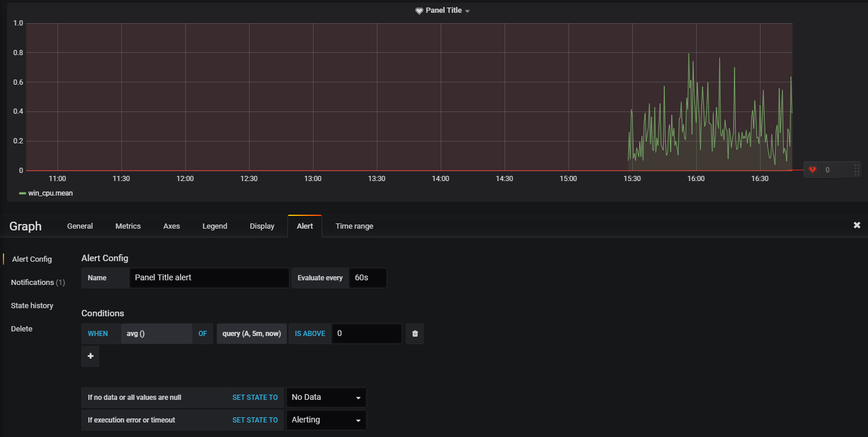Viewport: 868px width, 437px height.
Task: Open the Alerting state dropdown
Action: click(326, 420)
